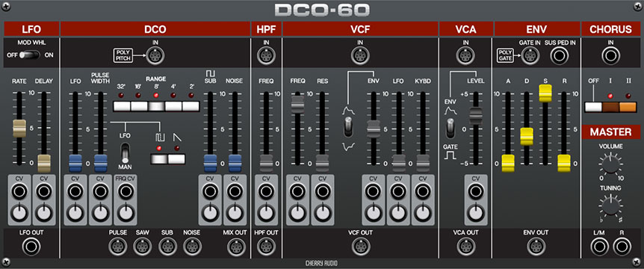Click the SUS PED IN jack
The image size is (644, 269).
560,56
